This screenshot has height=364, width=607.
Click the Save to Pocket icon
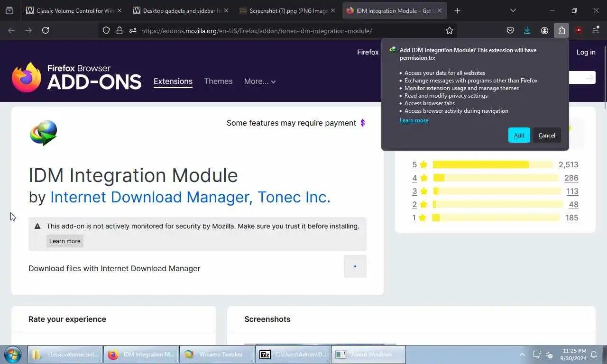click(x=510, y=30)
